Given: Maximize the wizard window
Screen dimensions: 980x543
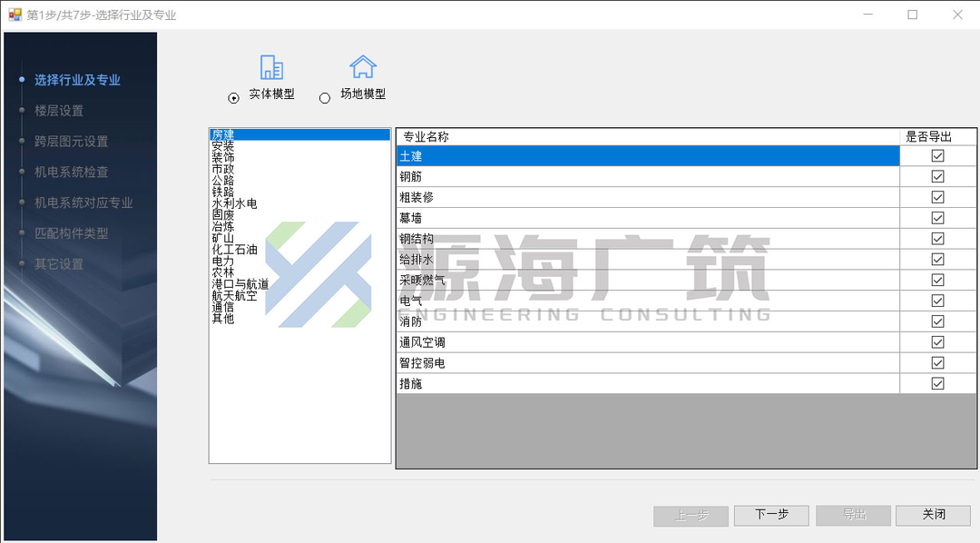Looking at the screenshot, I should [x=913, y=15].
